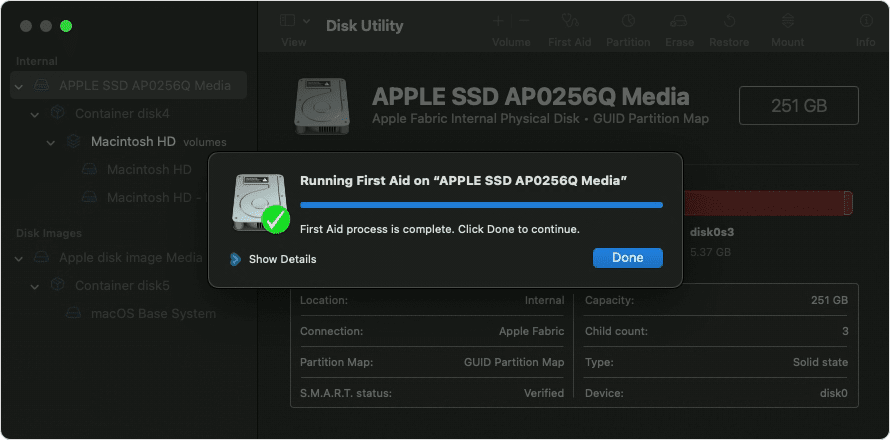Click the Restore toolbar icon
This screenshot has width=890, height=440.
[x=729, y=21]
